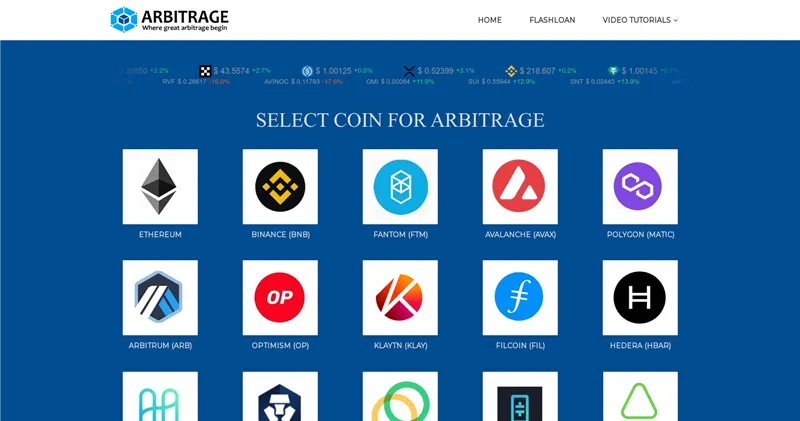
Task: Expand the VIDEO TUTORIALS dropdown menu
Action: [x=640, y=20]
